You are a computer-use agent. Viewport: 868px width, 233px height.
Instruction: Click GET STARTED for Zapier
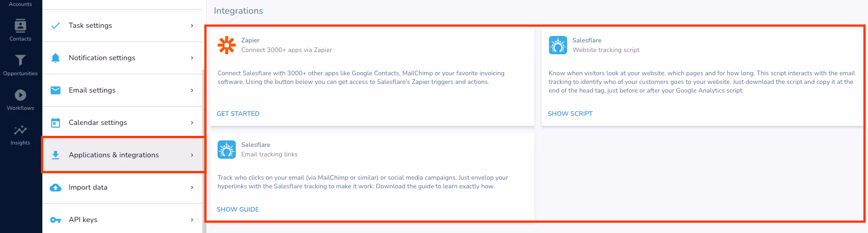pyautogui.click(x=238, y=114)
